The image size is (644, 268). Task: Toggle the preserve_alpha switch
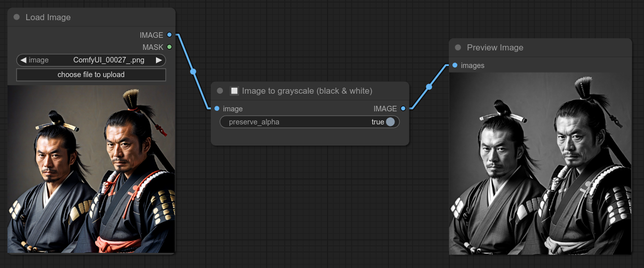(390, 122)
